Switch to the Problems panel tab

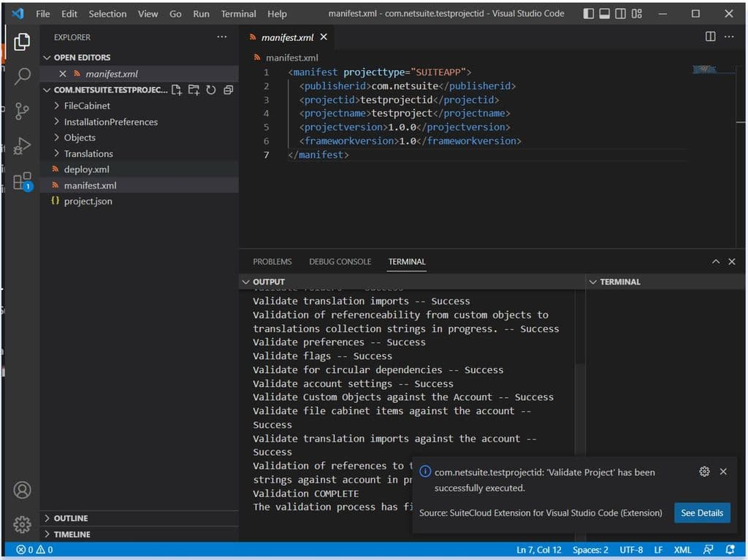tap(272, 261)
